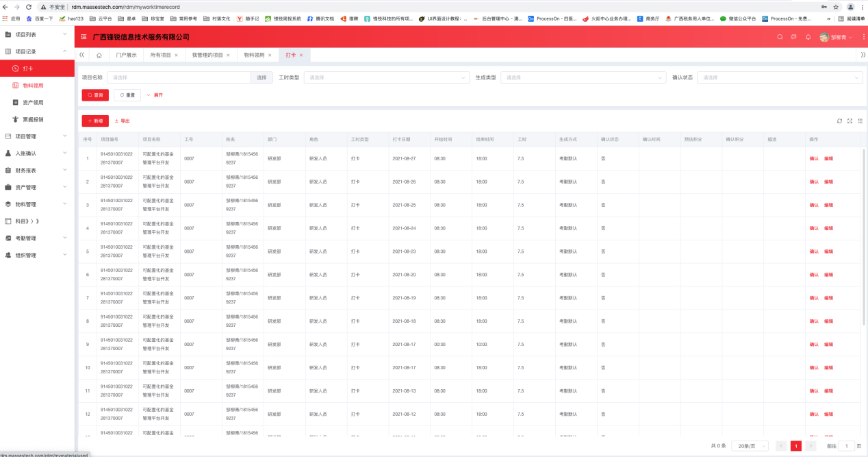Open the column settings list icon
The width and height of the screenshot is (868, 457).
click(x=860, y=121)
